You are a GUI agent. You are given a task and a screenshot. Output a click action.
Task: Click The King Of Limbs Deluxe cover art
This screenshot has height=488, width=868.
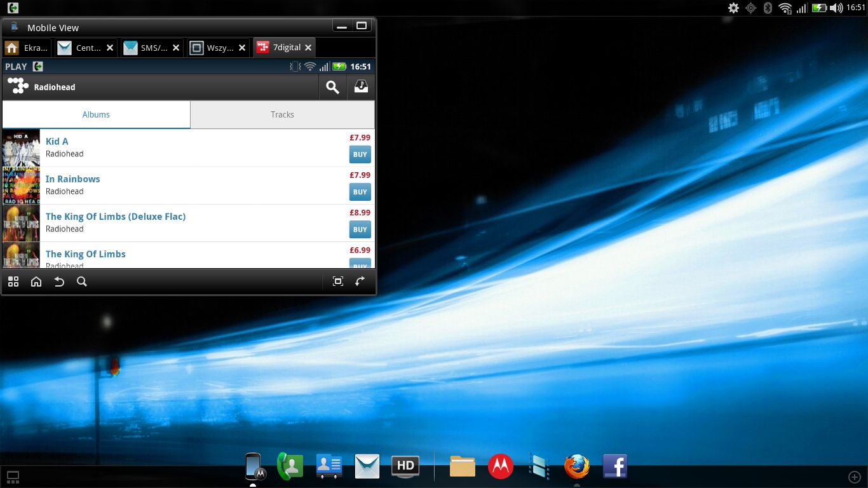pos(21,223)
